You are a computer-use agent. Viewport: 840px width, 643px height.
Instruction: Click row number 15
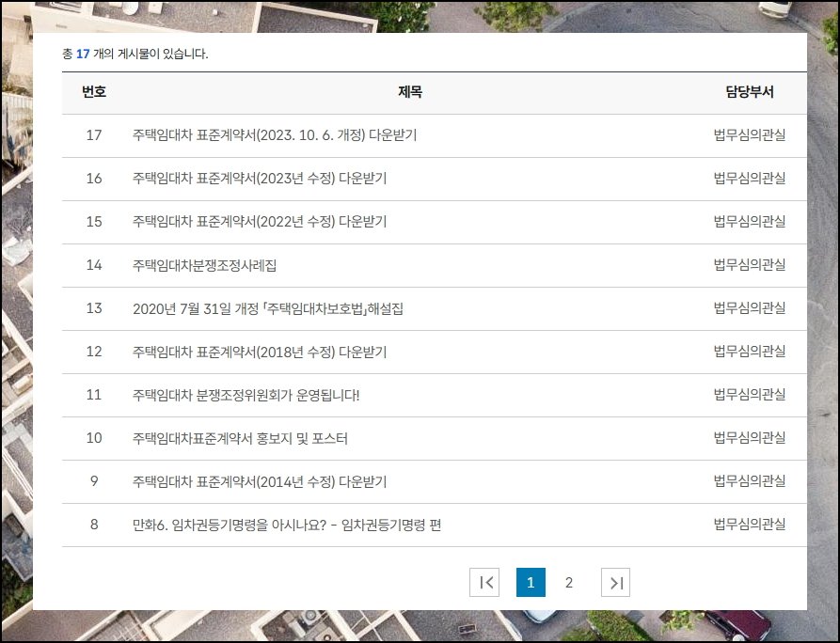94,222
